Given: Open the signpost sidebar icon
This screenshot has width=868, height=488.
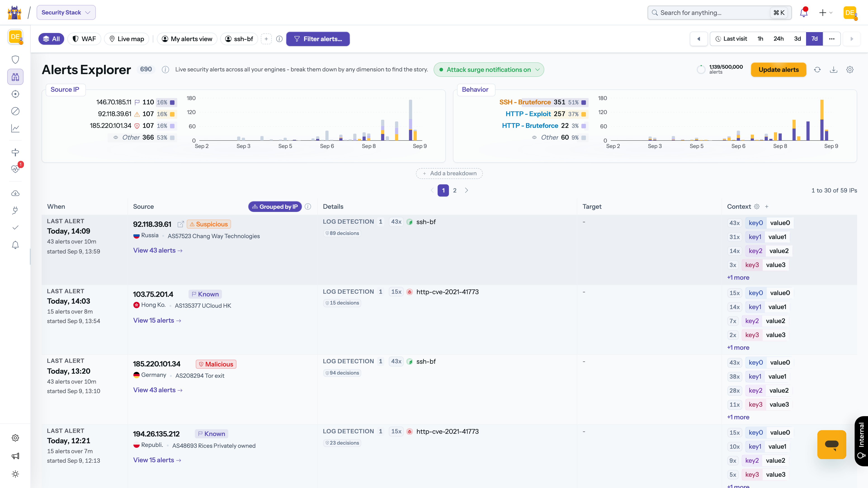Looking at the screenshot, I should (x=15, y=152).
